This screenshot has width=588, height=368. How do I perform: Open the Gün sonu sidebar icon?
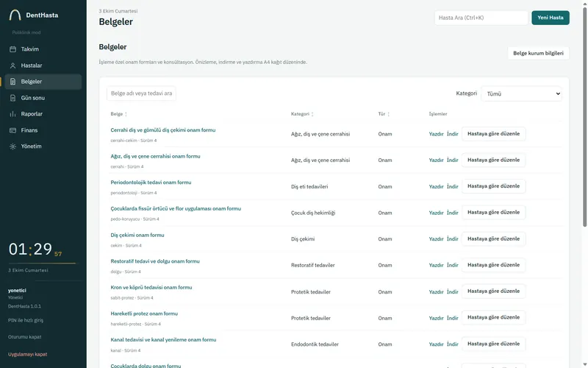[12, 98]
